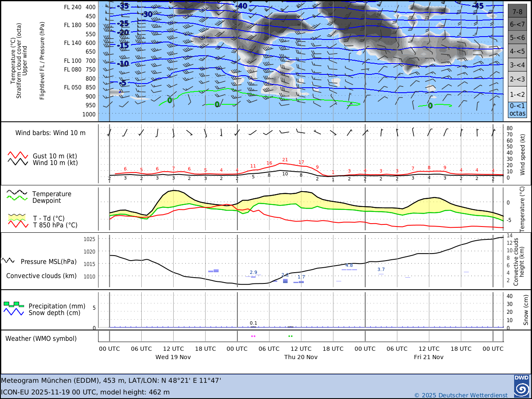Click the wind value 10 below the gust peak

[x=285, y=174]
